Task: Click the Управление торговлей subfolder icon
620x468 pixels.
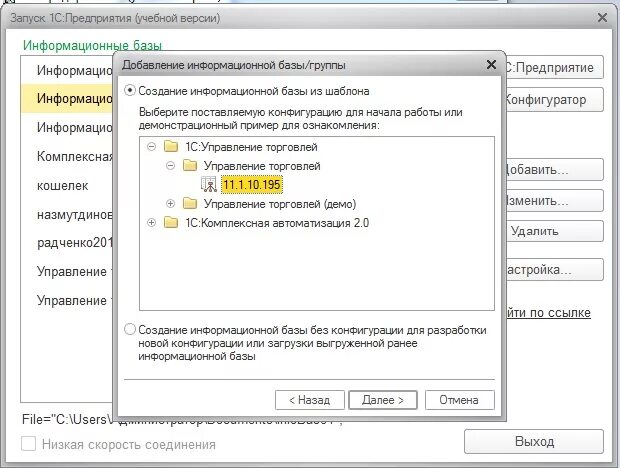Action: point(190,166)
